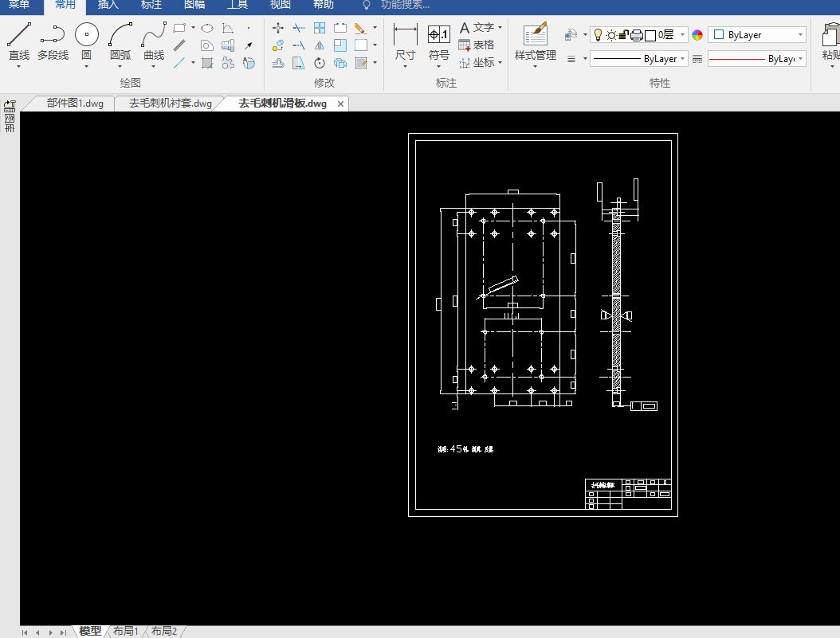
Task: Open the 常用 ribbon tab
Action: (65, 6)
